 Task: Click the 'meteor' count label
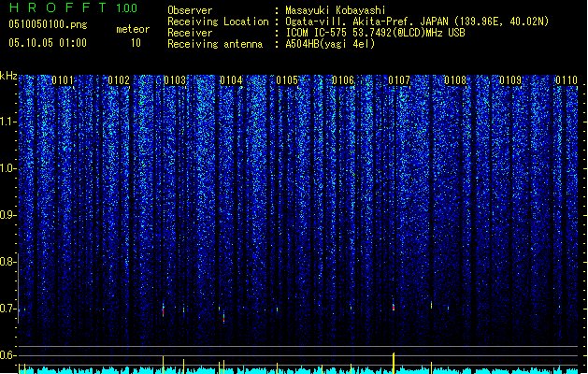(133, 29)
